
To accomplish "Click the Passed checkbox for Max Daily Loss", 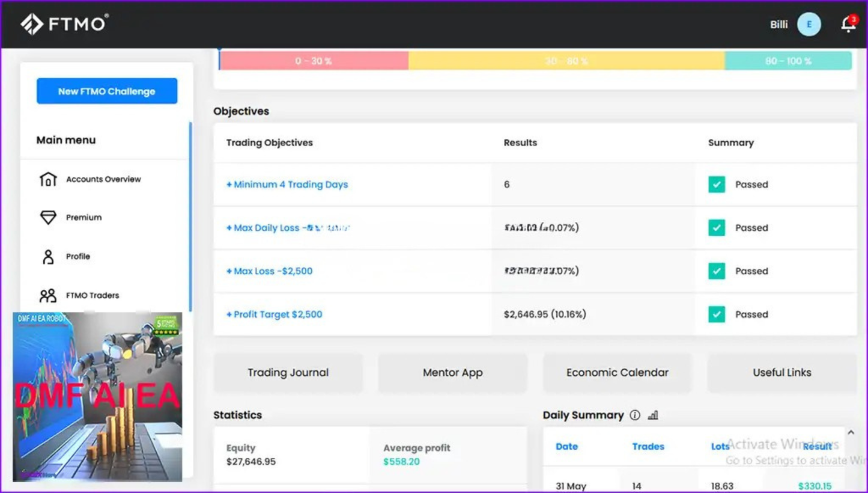I will 717,228.
